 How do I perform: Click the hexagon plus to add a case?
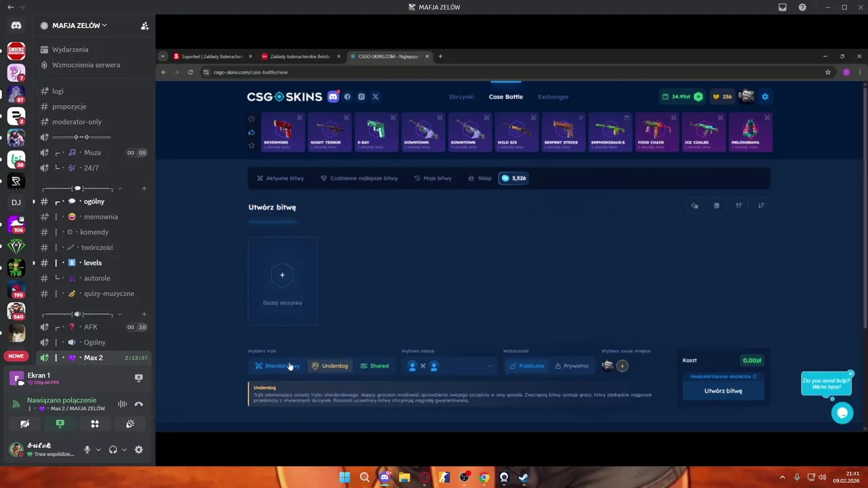[282, 275]
